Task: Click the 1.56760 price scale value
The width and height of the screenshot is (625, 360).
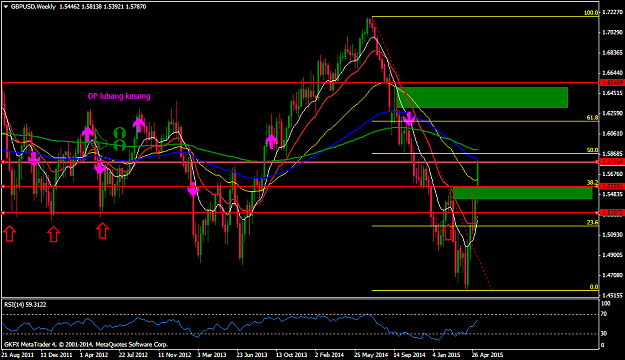Action: point(613,174)
